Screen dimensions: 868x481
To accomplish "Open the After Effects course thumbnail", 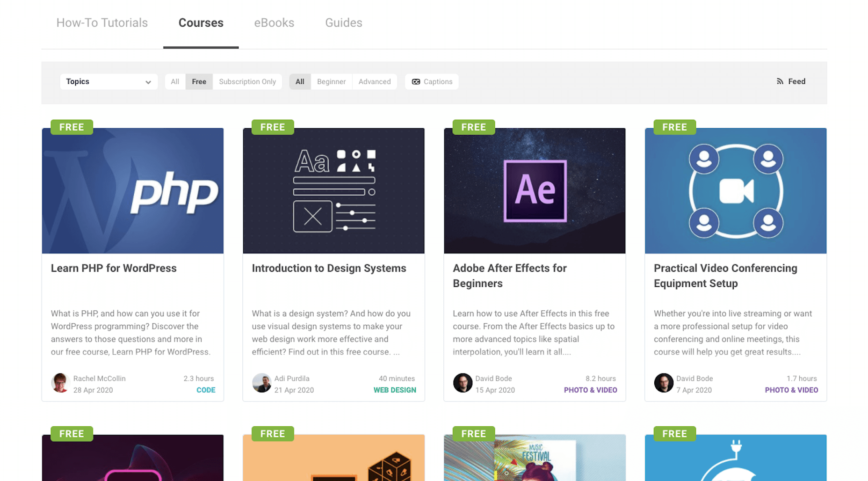I will click(535, 191).
